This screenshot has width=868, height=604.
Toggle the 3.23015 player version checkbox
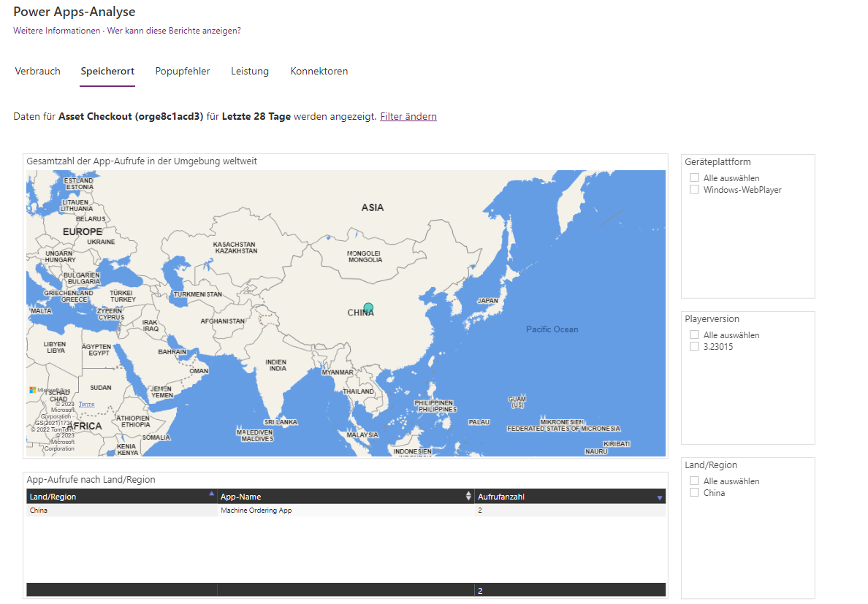pyautogui.click(x=694, y=346)
